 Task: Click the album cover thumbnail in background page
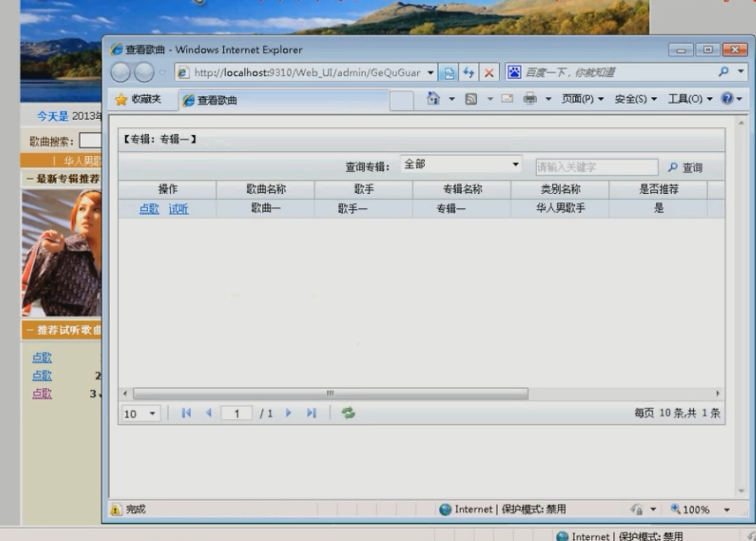click(61, 253)
